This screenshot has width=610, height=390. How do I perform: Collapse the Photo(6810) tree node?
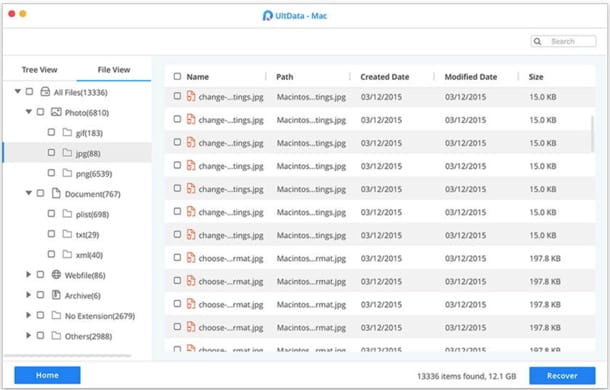coord(28,112)
